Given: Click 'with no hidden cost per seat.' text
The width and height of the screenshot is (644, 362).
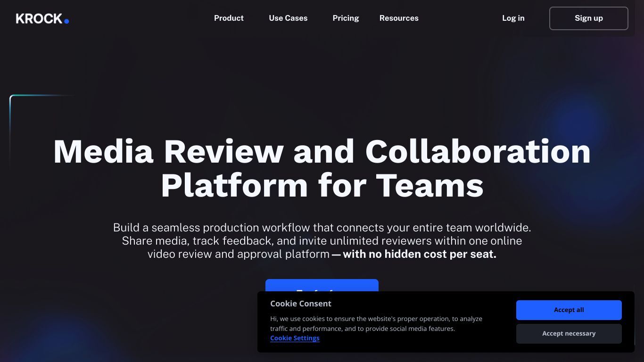Looking at the screenshot, I should click(x=420, y=254).
